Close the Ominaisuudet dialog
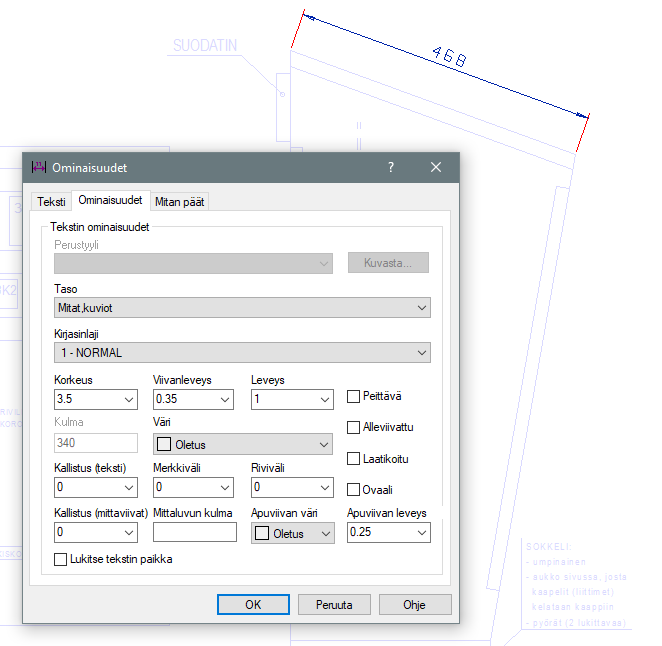The height and width of the screenshot is (646, 662). (436, 167)
